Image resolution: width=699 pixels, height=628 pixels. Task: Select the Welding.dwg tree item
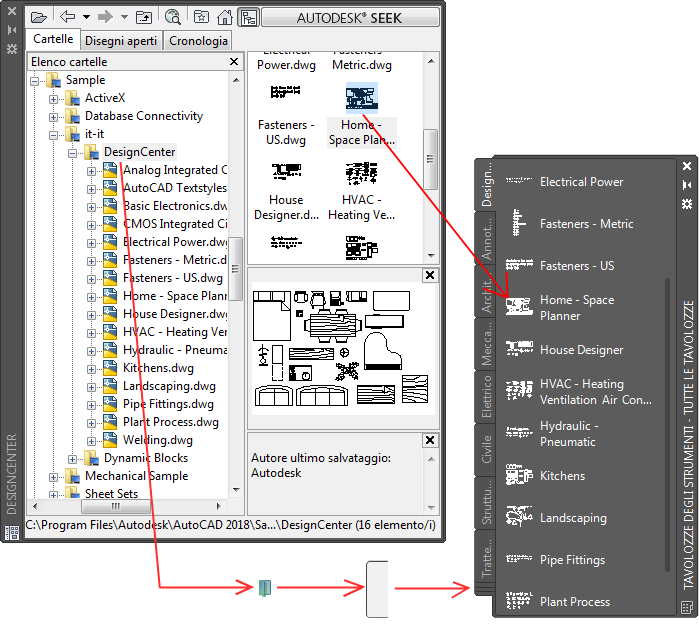158,440
